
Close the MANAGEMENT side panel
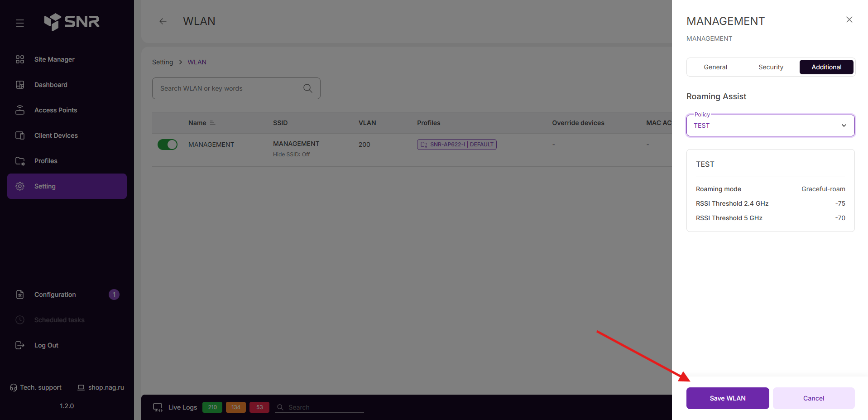[x=849, y=19]
